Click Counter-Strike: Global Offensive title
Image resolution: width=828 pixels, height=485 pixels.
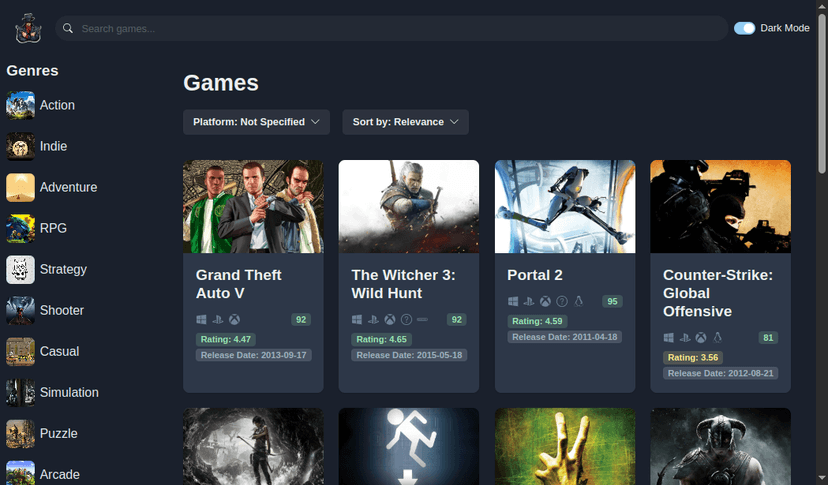pyautogui.click(x=718, y=293)
